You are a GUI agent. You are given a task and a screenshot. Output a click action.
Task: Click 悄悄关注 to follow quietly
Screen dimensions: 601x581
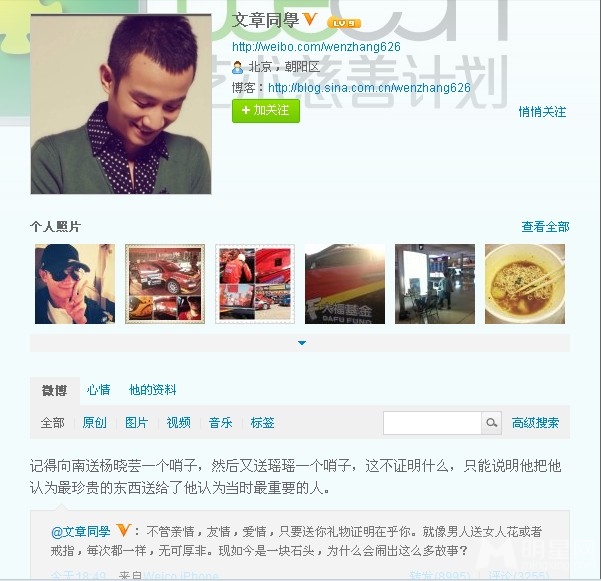(542, 112)
